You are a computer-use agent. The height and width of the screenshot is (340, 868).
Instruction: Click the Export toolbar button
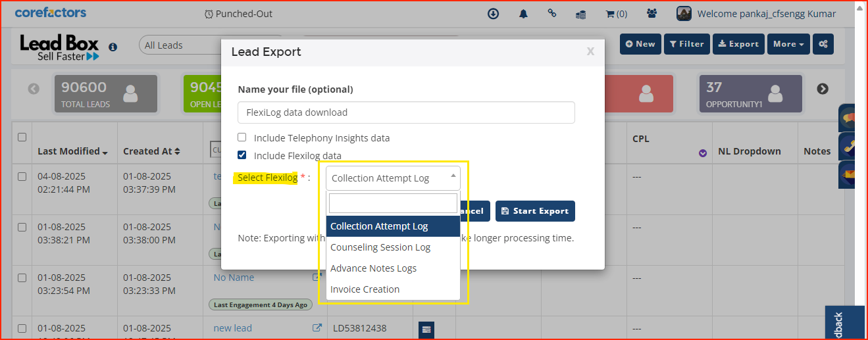(x=738, y=44)
